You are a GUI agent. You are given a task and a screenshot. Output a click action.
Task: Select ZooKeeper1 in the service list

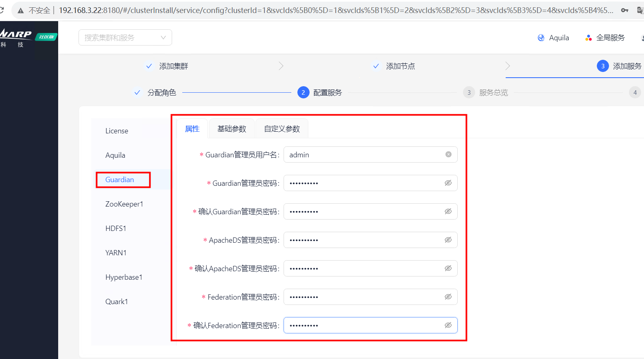[x=124, y=204]
